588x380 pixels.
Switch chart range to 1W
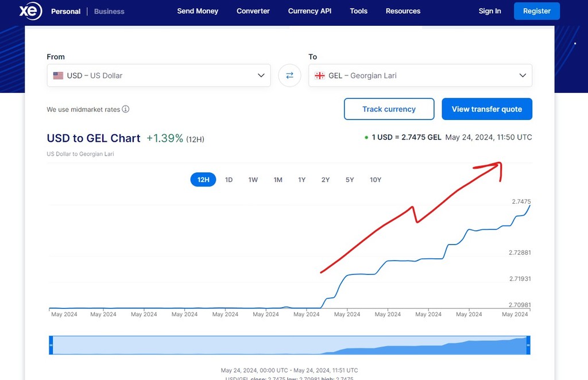coord(253,180)
